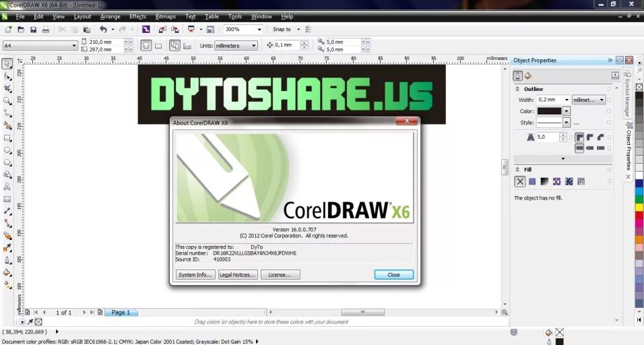Choose round corners for outline
Viewport: 644px width, 345px height.
point(590,137)
